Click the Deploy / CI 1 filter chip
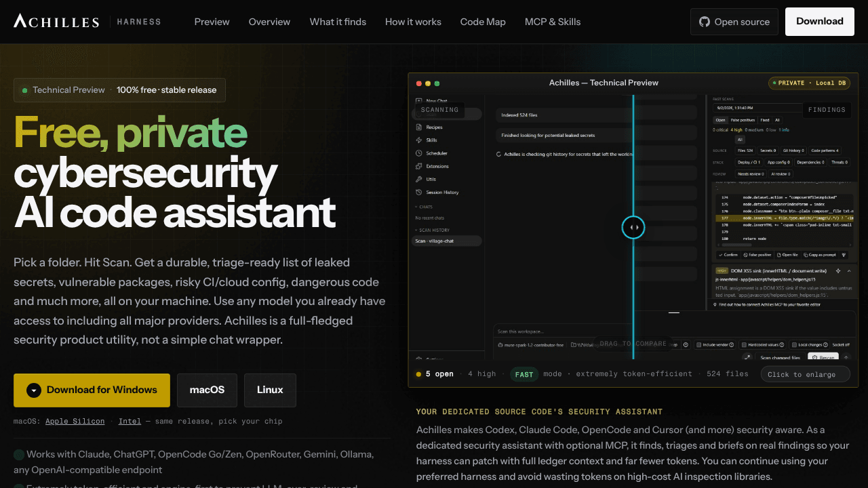The height and width of the screenshot is (488, 868). pyautogui.click(x=749, y=162)
